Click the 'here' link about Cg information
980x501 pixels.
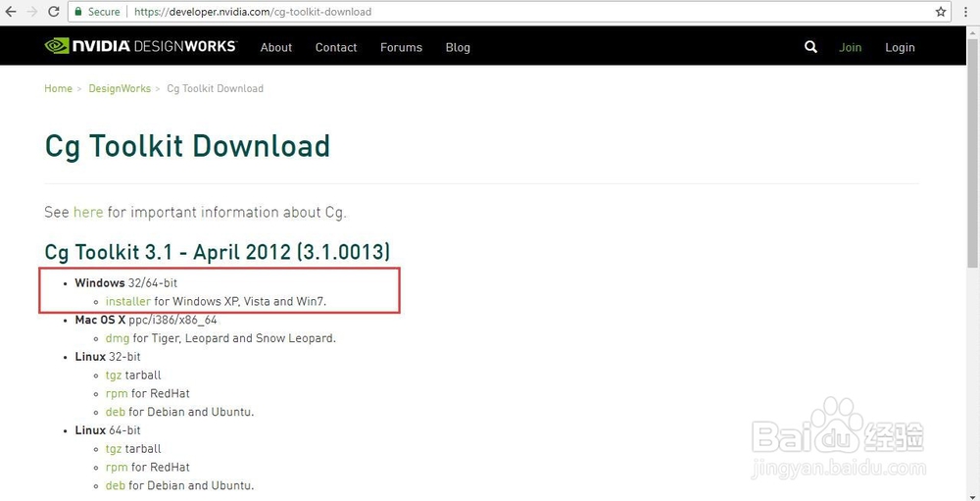tap(88, 212)
